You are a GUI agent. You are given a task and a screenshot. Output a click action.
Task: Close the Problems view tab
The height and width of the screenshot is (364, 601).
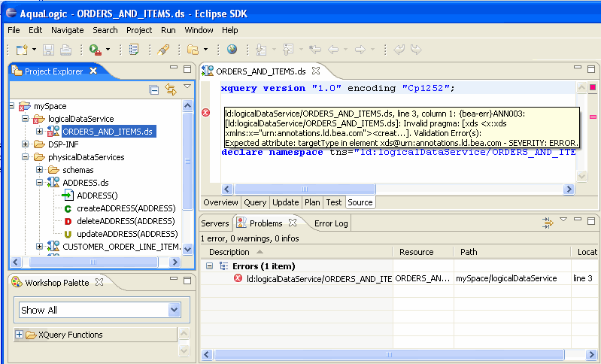pyautogui.click(x=293, y=223)
